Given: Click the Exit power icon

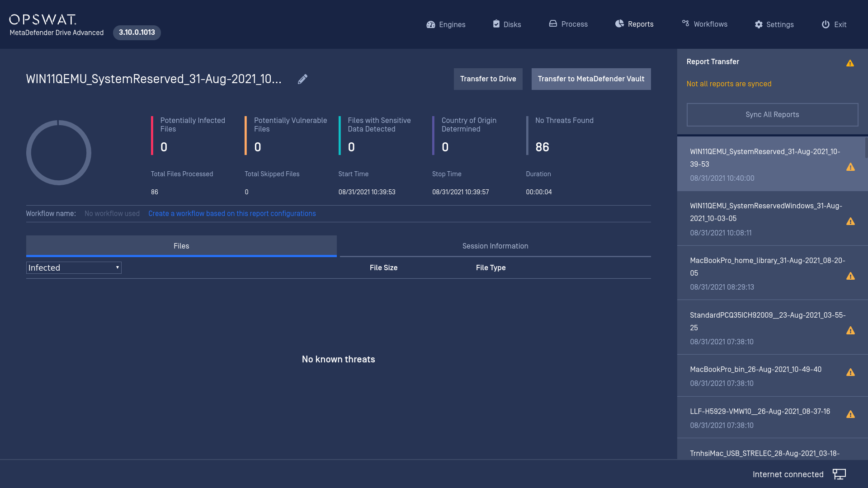Looking at the screenshot, I should pyautogui.click(x=826, y=24).
